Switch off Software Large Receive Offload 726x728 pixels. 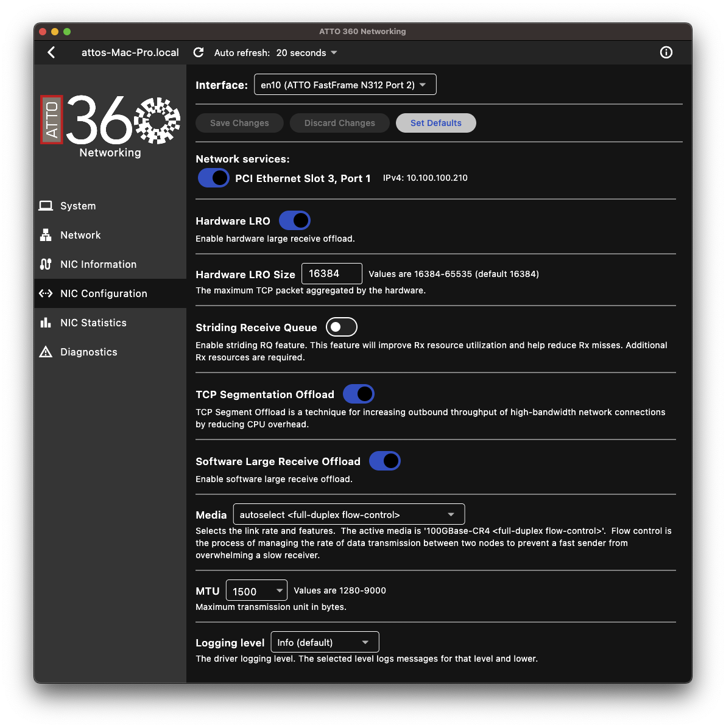point(384,461)
